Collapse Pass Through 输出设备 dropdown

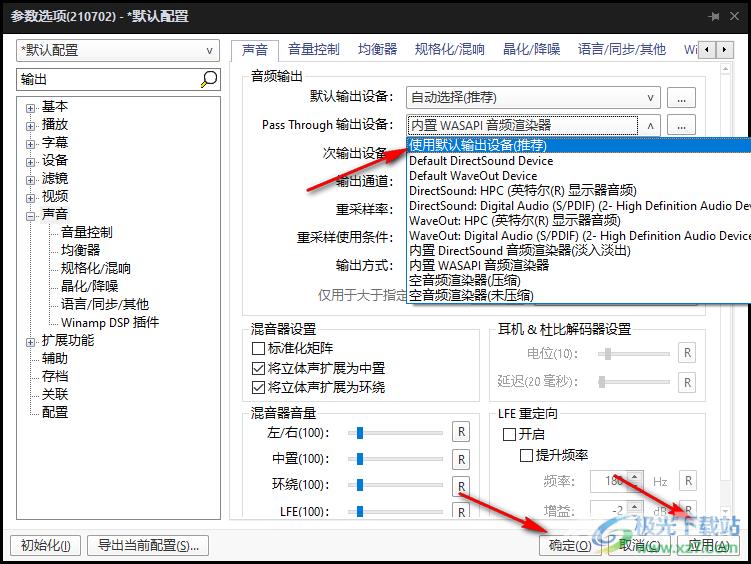pyautogui.click(x=650, y=125)
